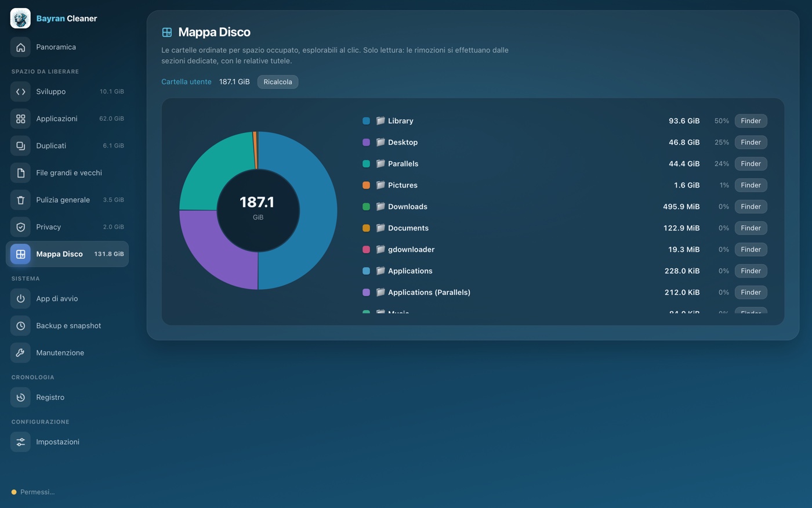Click the 44.4 GiB Parallels size
Viewport: 812px width, 508px height.
pyautogui.click(x=684, y=164)
